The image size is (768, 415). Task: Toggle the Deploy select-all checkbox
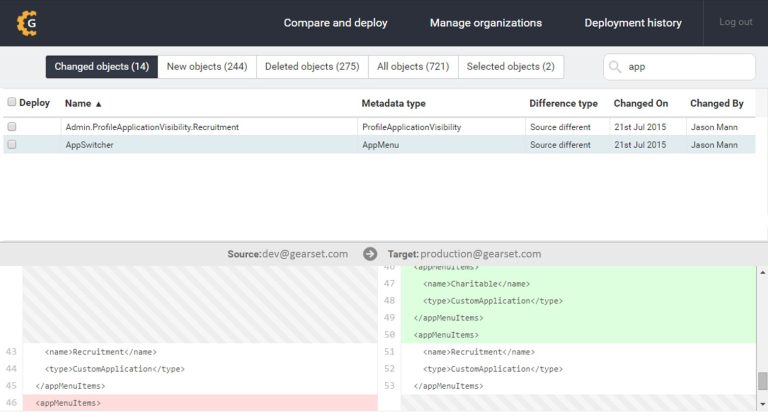pyautogui.click(x=12, y=102)
